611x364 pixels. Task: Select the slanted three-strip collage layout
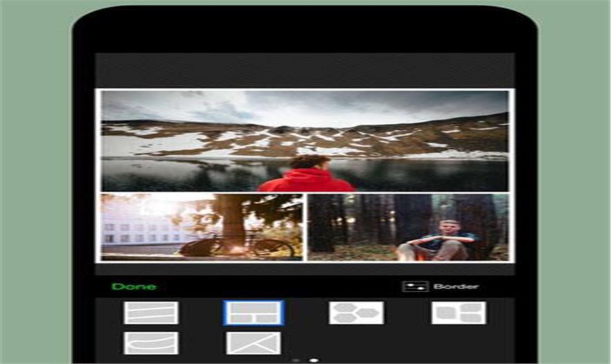(151, 313)
